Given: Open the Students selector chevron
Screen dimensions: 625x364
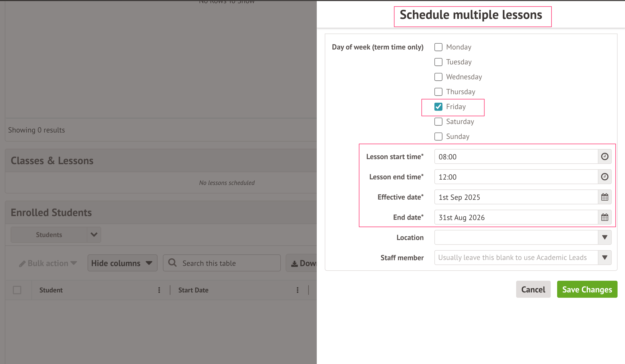Looking at the screenshot, I should pyautogui.click(x=94, y=235).
